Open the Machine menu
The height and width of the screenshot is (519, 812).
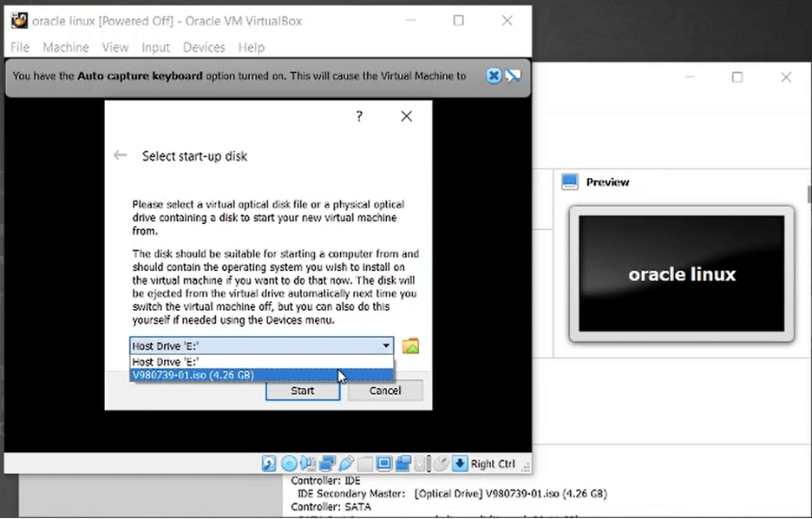point(66,48)
